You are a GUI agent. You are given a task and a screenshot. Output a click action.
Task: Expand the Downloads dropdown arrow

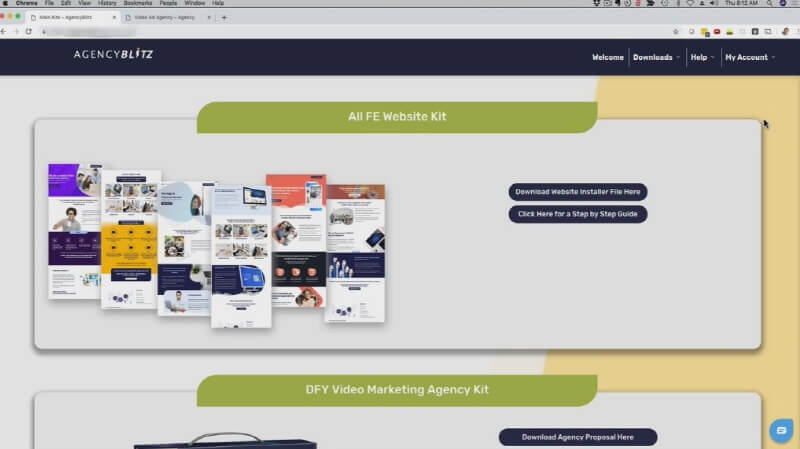(x=678, y=58)
